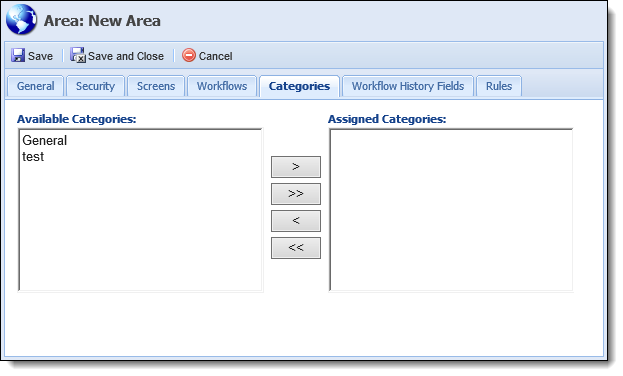Click the floppy disk Save icon

[x=18, y=55]
